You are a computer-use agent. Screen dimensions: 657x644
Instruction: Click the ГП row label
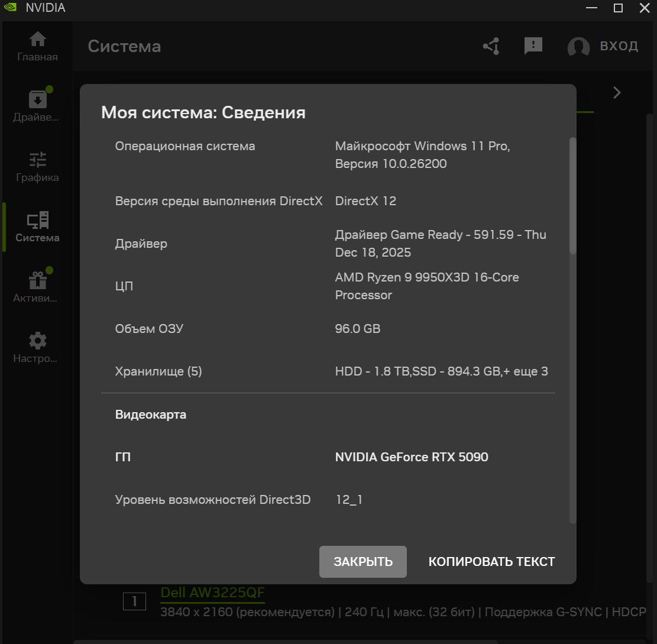click(x=123, y=457)
